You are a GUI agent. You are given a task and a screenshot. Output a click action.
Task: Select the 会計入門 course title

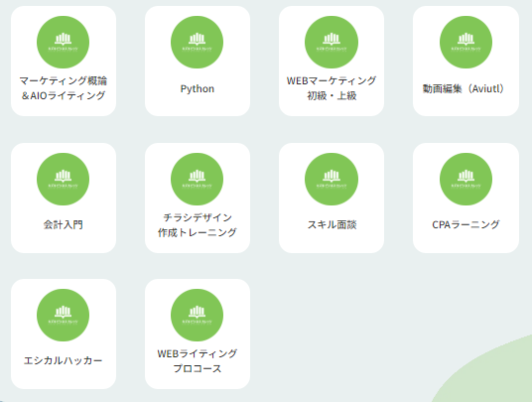pos(64,224)
